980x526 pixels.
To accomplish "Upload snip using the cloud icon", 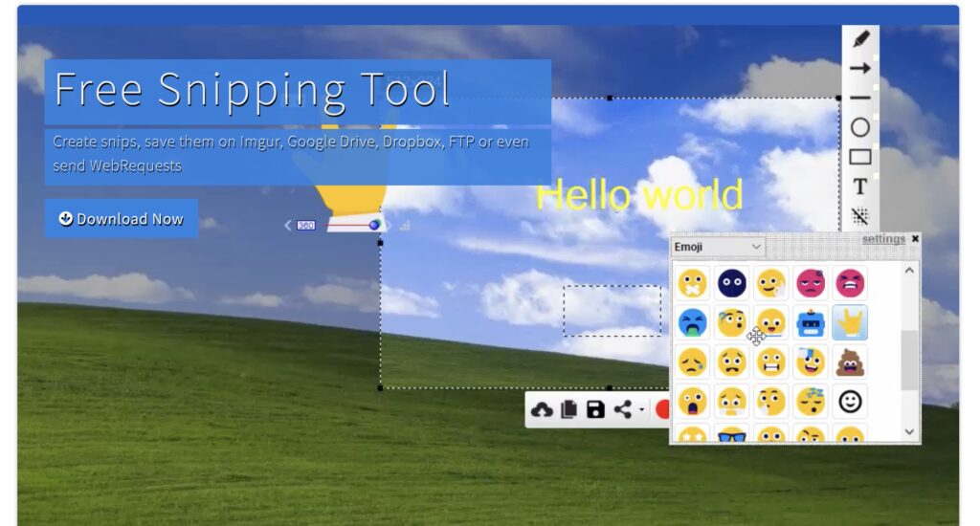I will tap(542, 410).
